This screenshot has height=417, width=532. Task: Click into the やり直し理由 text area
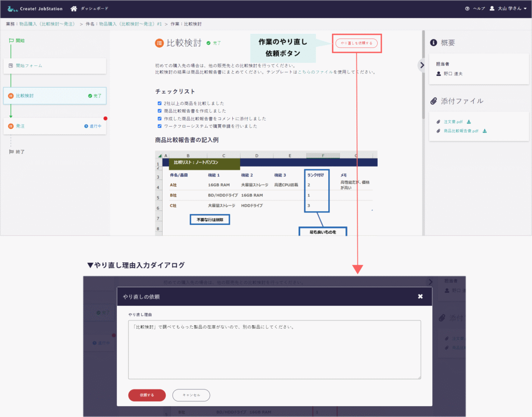pyautogui.click(x=274, y=349)
